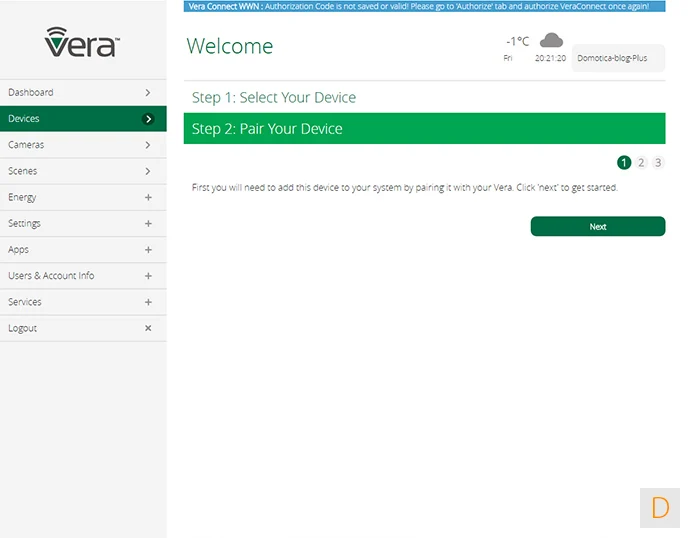The height and width of the screenshot is (538, 690).
Task: Open the Services menu item
Action: pyautogui.click(x=83, y=302)
